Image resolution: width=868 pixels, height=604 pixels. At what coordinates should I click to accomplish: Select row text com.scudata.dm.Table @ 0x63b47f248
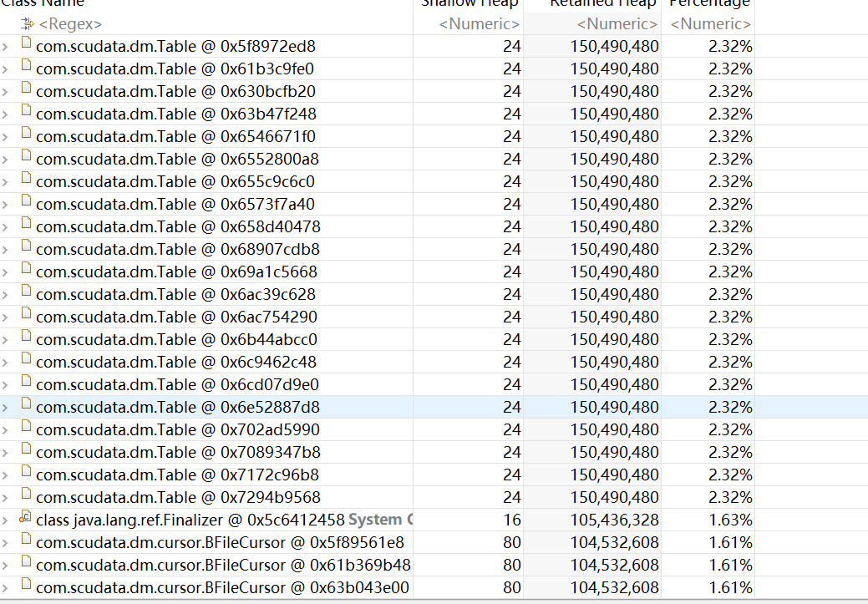pyautogui.click(x=176, y=114)
